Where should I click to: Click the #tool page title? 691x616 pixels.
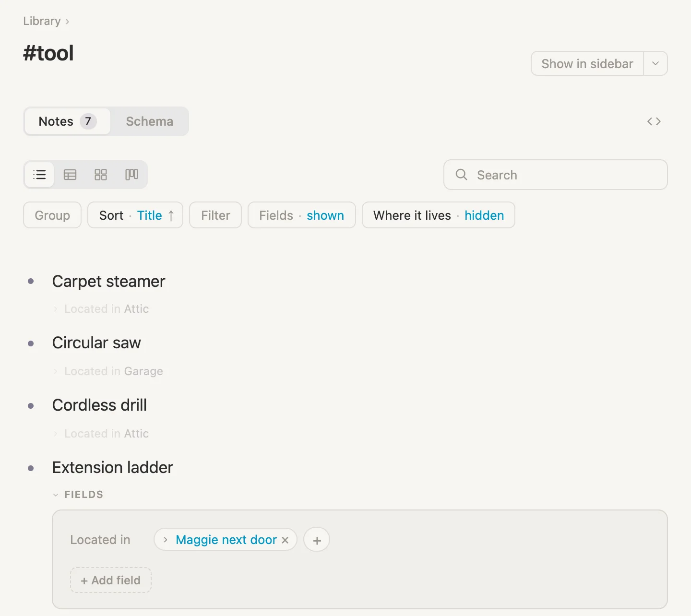click(48, 53)
